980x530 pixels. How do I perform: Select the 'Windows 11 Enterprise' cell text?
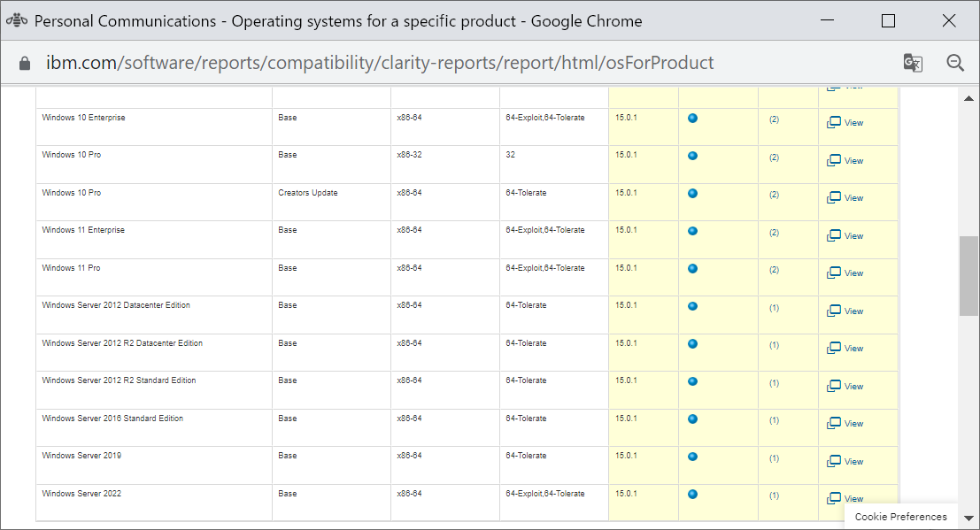point(83,230)
